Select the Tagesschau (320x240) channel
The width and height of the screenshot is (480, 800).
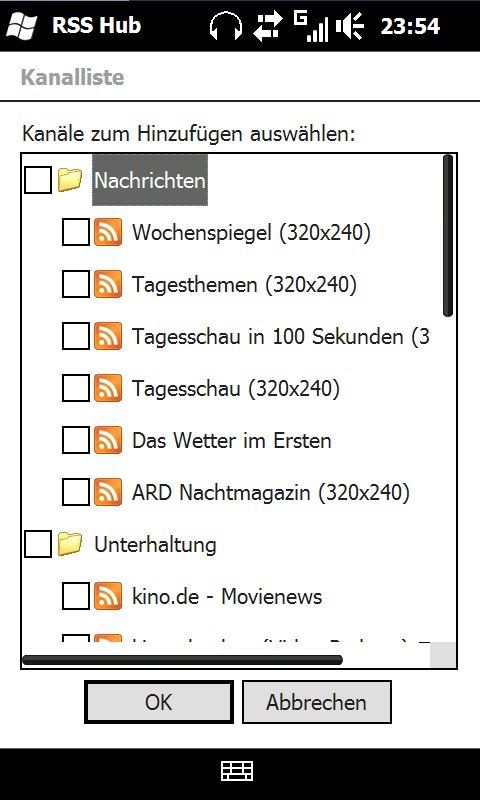pos(236,389)
